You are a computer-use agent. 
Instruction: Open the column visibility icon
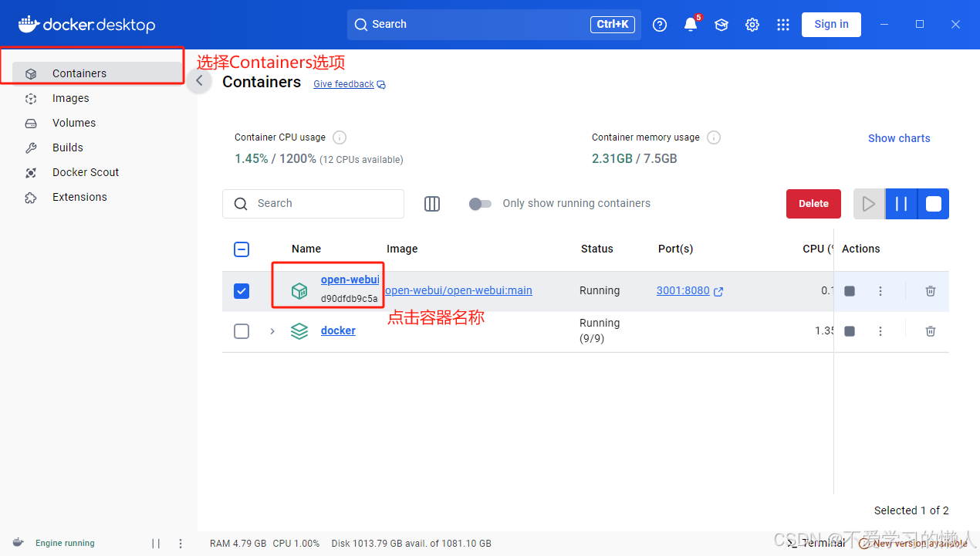point(432,204)
